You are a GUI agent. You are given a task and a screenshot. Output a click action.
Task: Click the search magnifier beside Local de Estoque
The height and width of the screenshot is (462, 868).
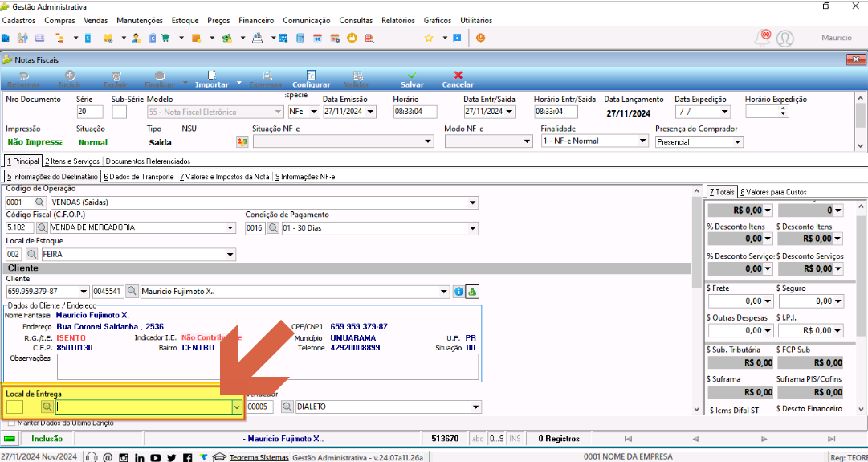(31, 255)
